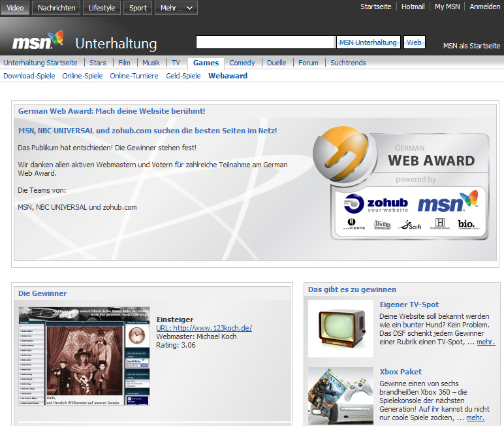Switch to the Forum tab
Viewport: 504px width, 426px height.
coord(308,63)
